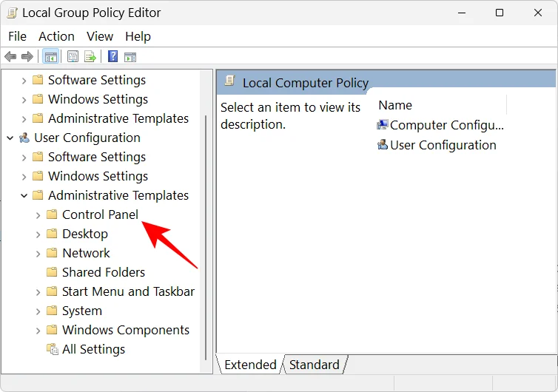Image resolution: width=558 pixels, height=392 pixels.
Task: Select Windows Components in the tree
Action: coord(126,330)
